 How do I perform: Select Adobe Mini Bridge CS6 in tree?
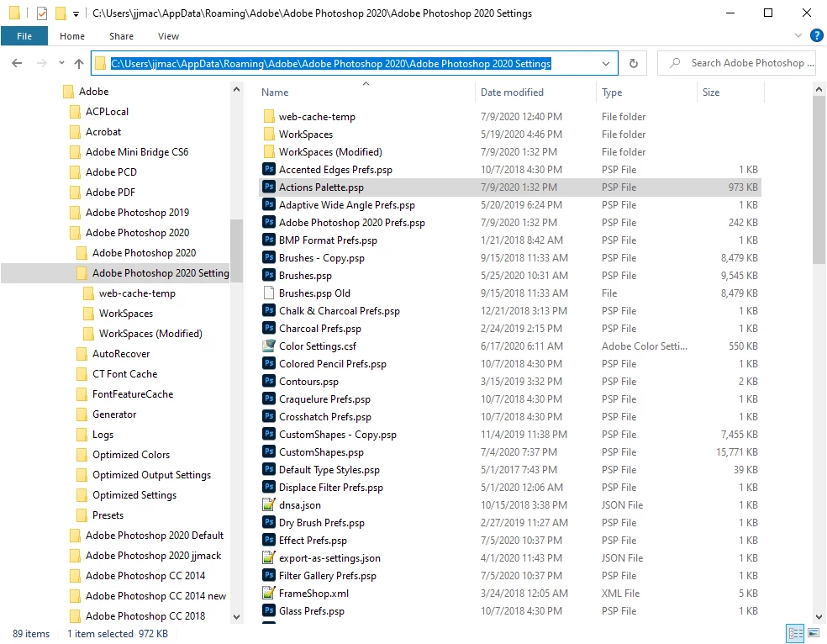tap(137, 152)
